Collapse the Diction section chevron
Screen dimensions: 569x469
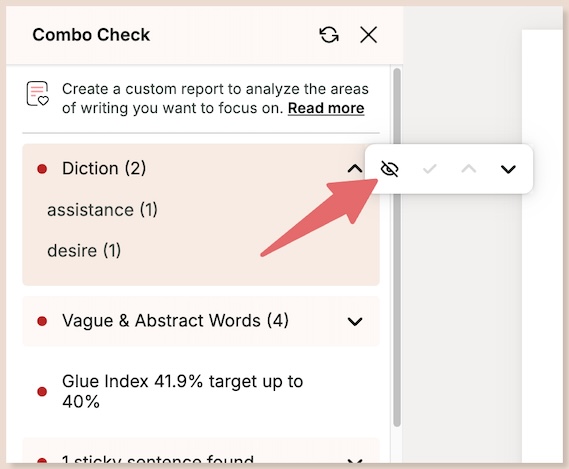(x=355, y=169)
